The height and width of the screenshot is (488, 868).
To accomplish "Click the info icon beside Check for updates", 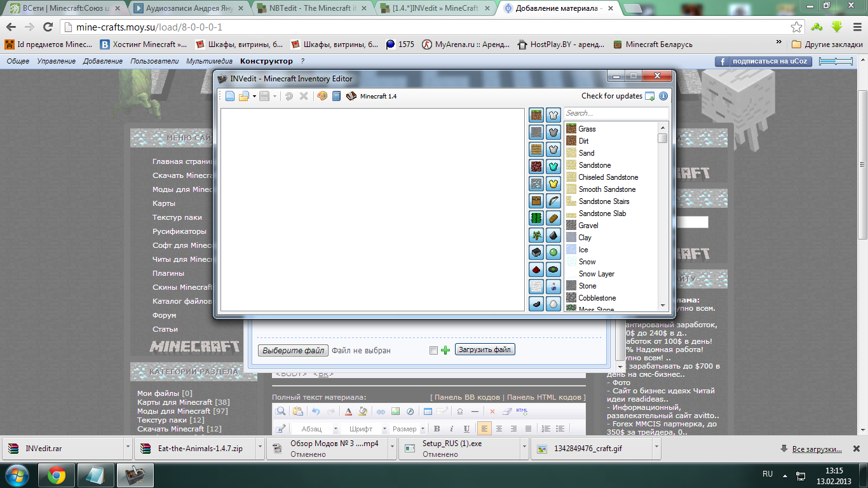I will click(663, 96).
